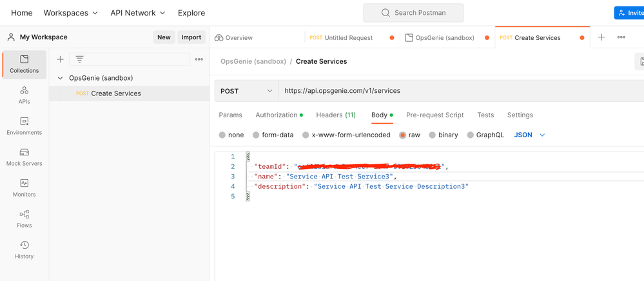This screenshot has height=281, width=644.
Task: Click the OpsGenie (sandbox) tab collection icon
Action: 409,38
